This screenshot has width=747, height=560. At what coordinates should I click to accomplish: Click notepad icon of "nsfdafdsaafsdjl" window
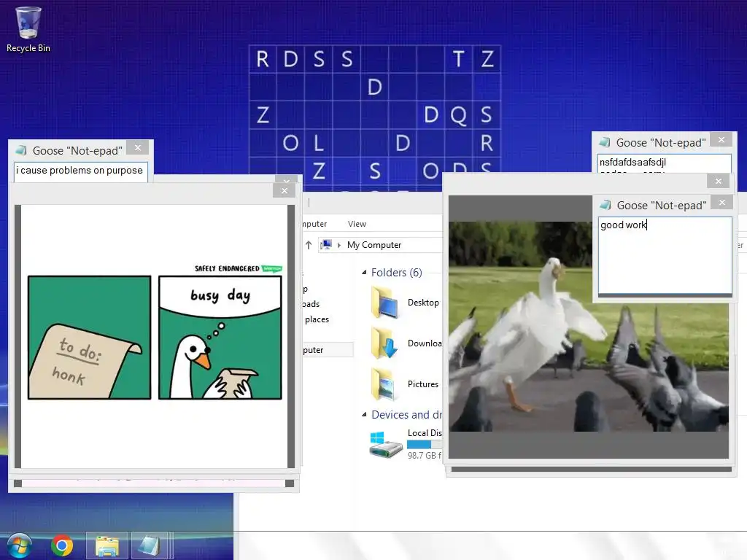pyautogui.click(x=605, y=142)
